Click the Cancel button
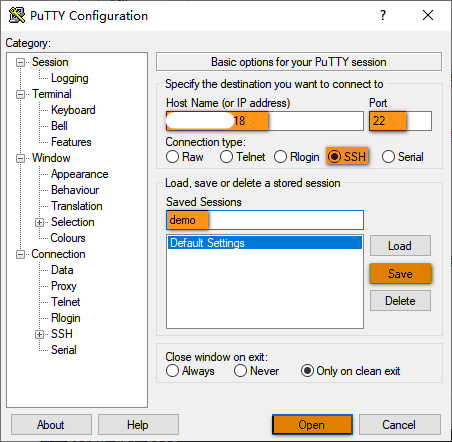This screenshot has width=452, height=442. click(400, 425)
